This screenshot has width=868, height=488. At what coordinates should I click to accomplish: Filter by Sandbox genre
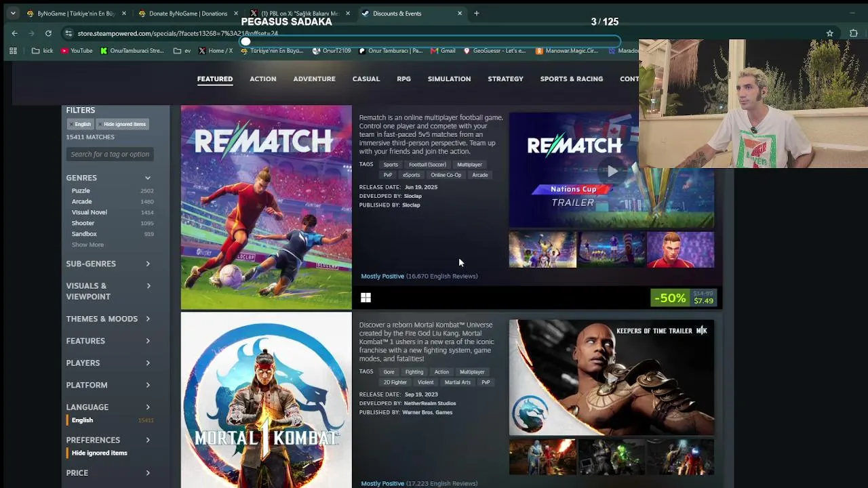84,235
